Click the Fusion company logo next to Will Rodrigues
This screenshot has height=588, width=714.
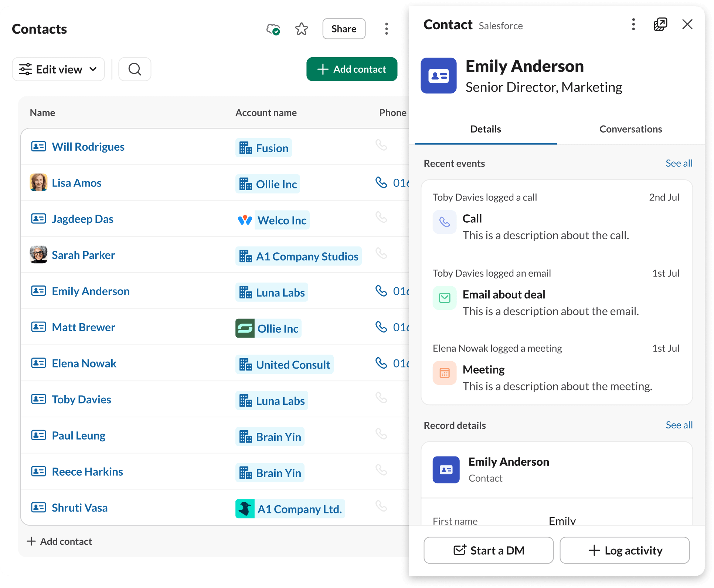245,147
